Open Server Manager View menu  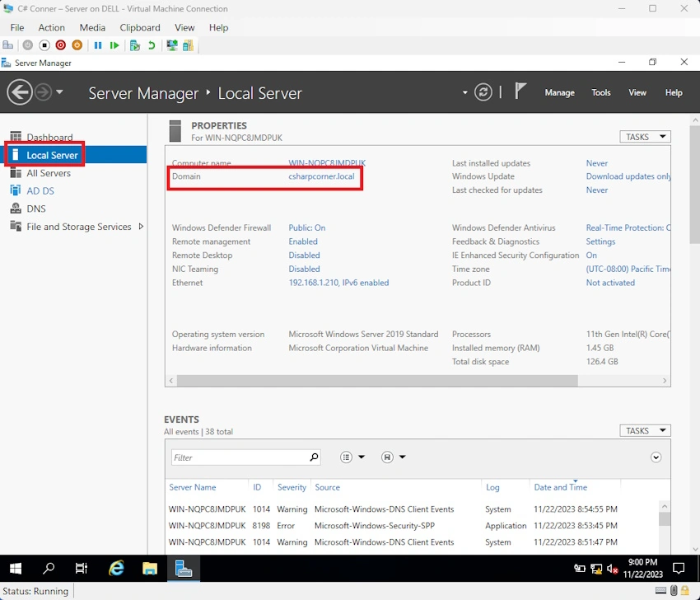pos(637,92)
